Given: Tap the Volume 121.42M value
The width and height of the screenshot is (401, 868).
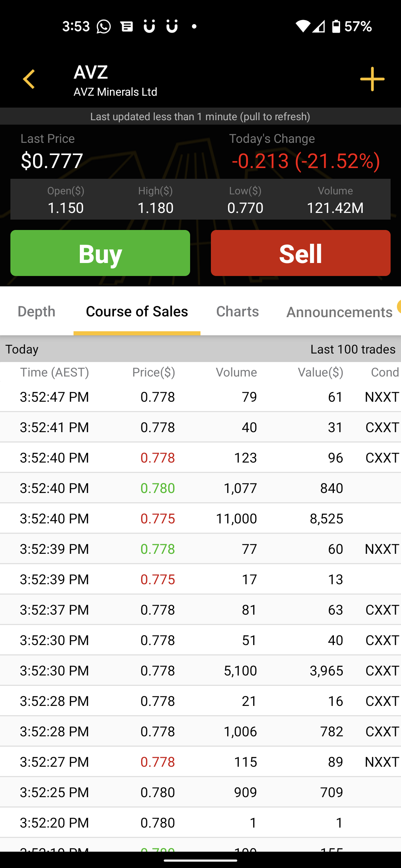Looking at the screenshot, I should tap(335, 208).
